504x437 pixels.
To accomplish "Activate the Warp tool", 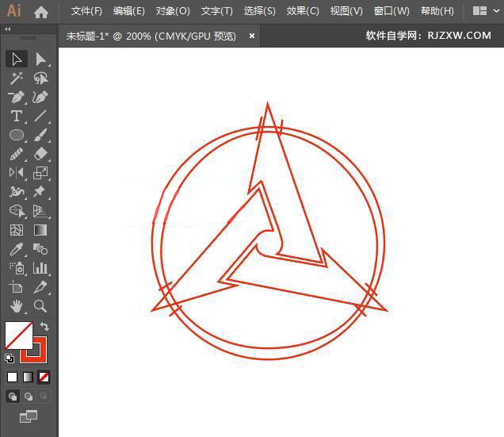I will (17, 192).
